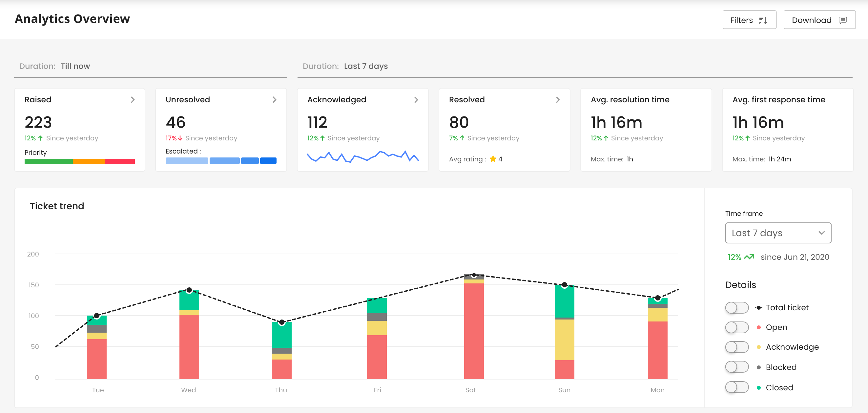Open Unresolved card chevron arrow
Viewport: 868px width, 413px height.
click(274, 100)
